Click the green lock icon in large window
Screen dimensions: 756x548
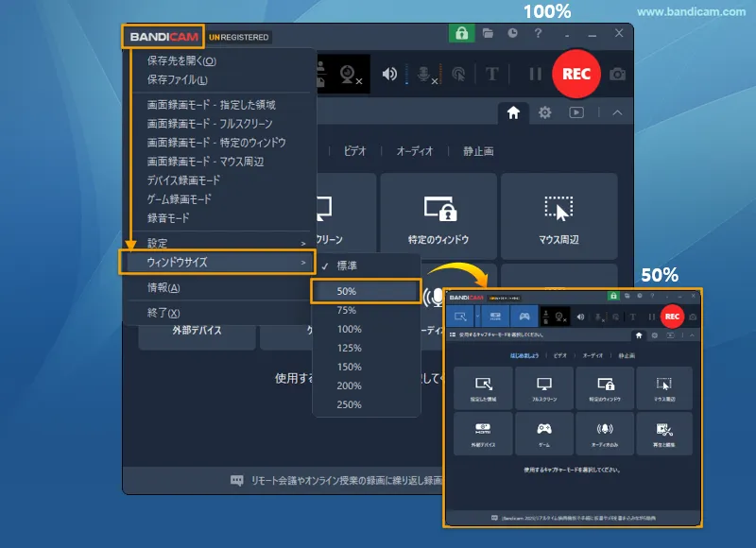tap(461, 34)
